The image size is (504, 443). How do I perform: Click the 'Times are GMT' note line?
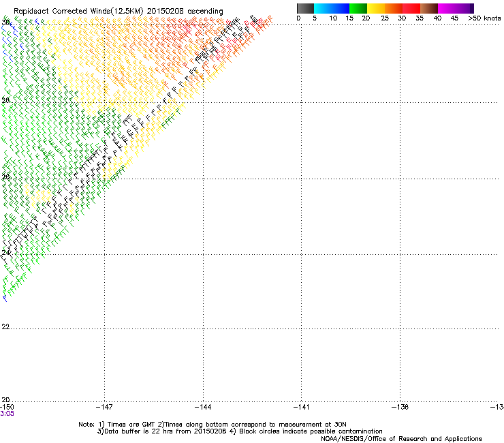(x=212, y=425)
